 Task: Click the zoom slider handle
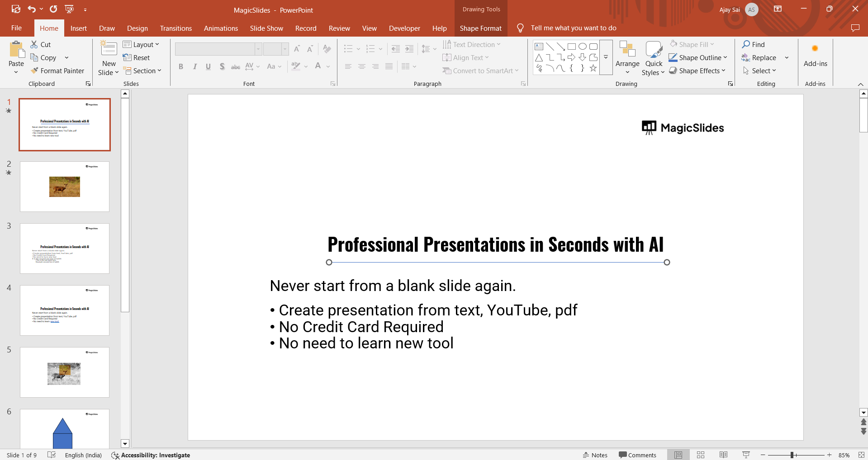[792, 455]
